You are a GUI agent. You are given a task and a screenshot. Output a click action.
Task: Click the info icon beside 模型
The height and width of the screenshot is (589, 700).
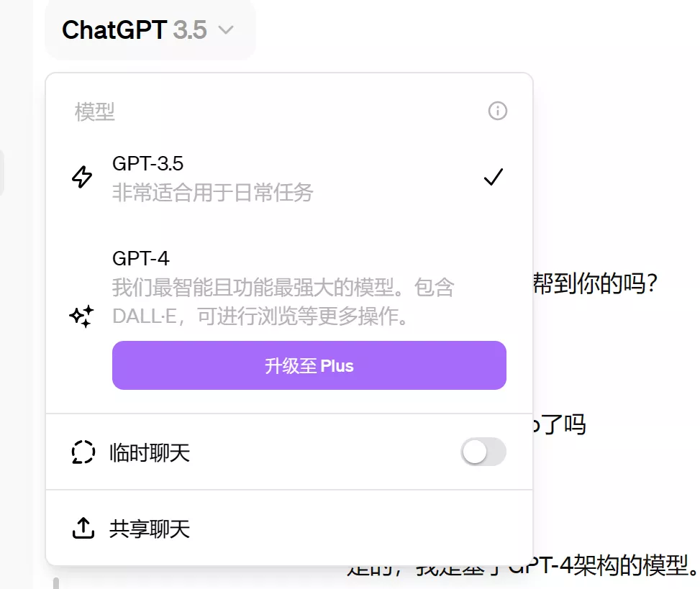click(x=497, y=111)
